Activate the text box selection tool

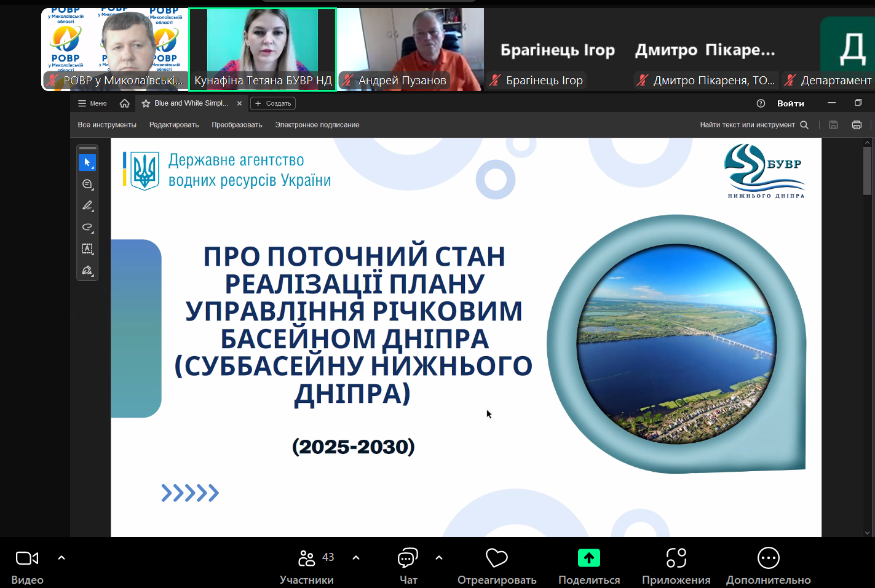(x=87, y=248)
